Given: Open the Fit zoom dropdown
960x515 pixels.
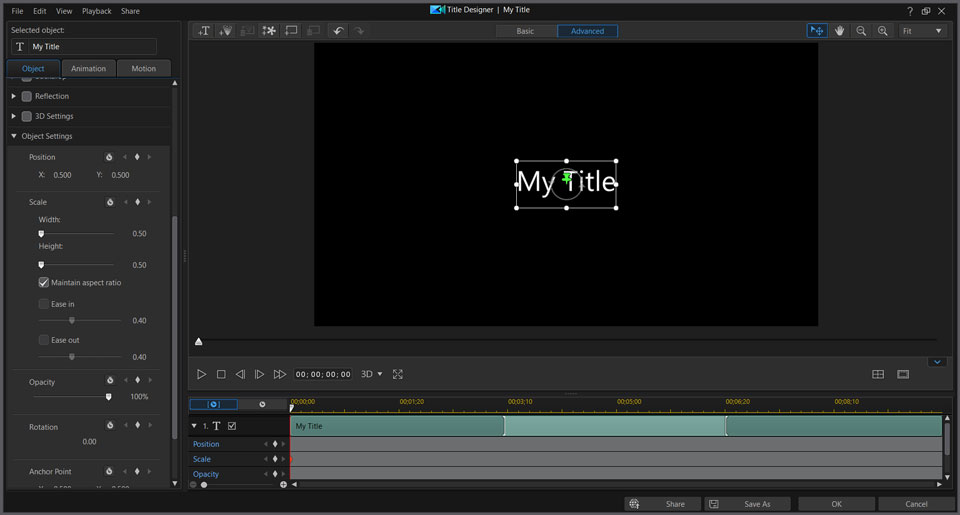Looking at the screenshot, I should tap(922, 31).
